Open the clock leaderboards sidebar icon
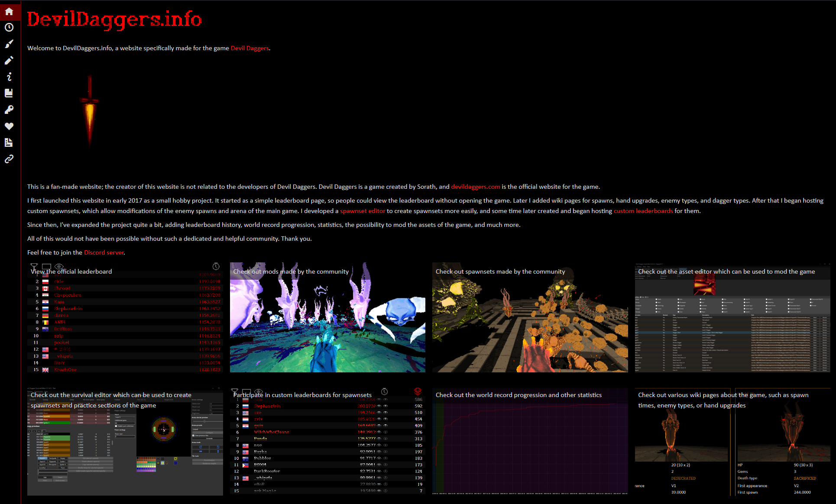This screenshot has width=836, height=504. (x=9, y=27)
